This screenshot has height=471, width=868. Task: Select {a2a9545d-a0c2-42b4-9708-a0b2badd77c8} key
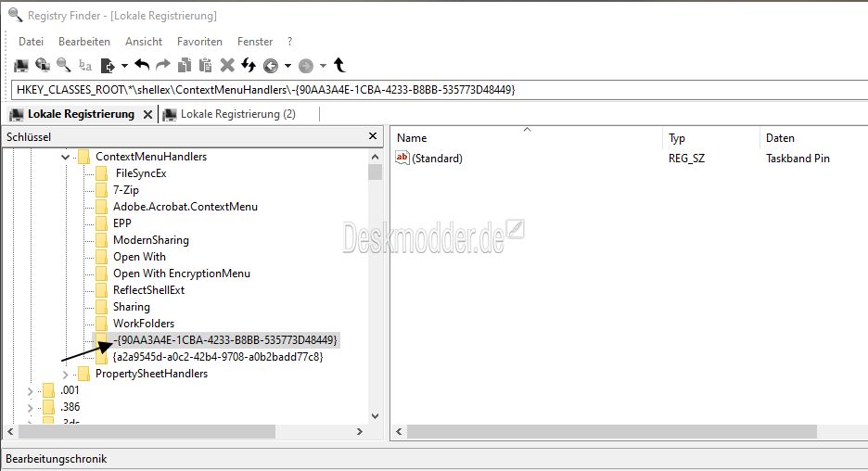click(218, 356)
